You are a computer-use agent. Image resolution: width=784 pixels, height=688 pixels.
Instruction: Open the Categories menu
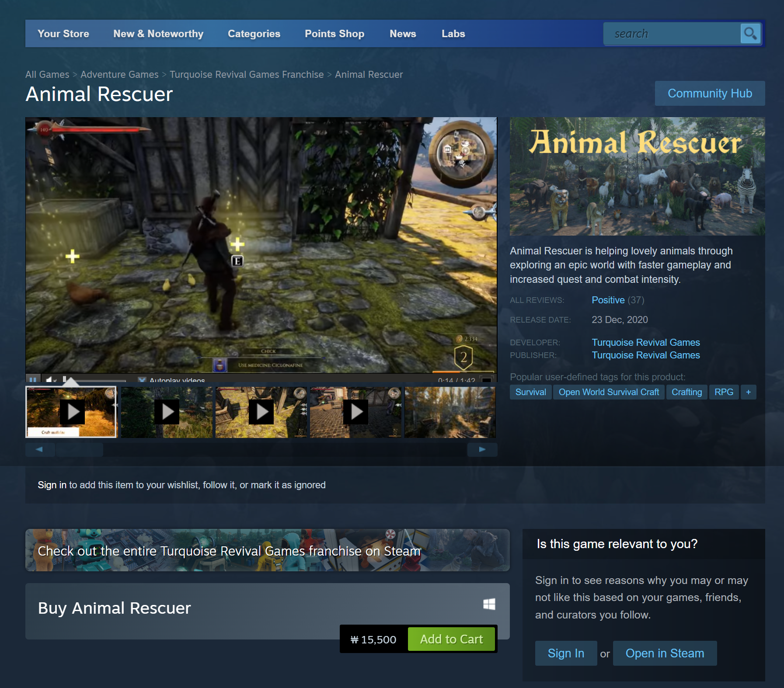click(254, 34)
